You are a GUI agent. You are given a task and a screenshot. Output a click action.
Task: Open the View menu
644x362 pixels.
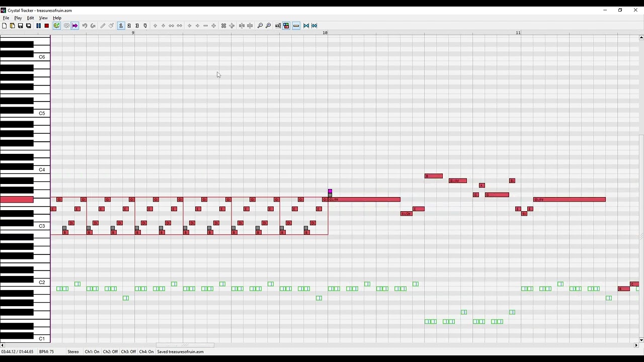pos(43,18)
